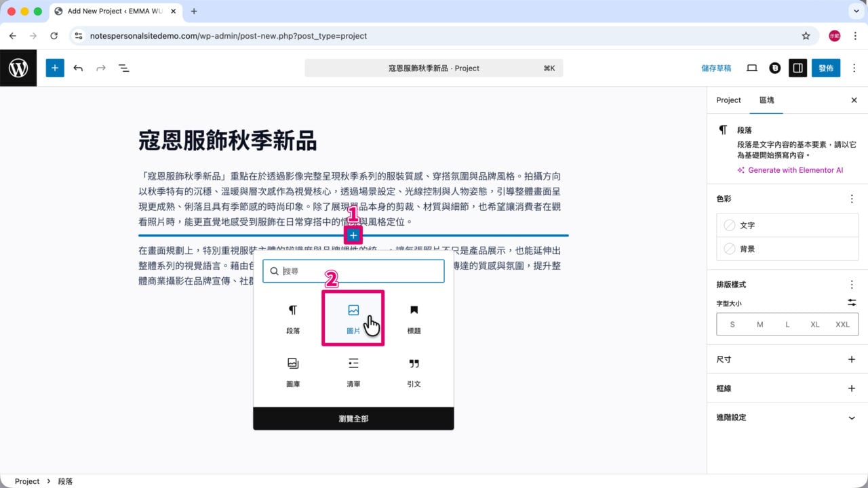The image size is (868, 488).
Task: Reload the browser page
Action: 54,36
